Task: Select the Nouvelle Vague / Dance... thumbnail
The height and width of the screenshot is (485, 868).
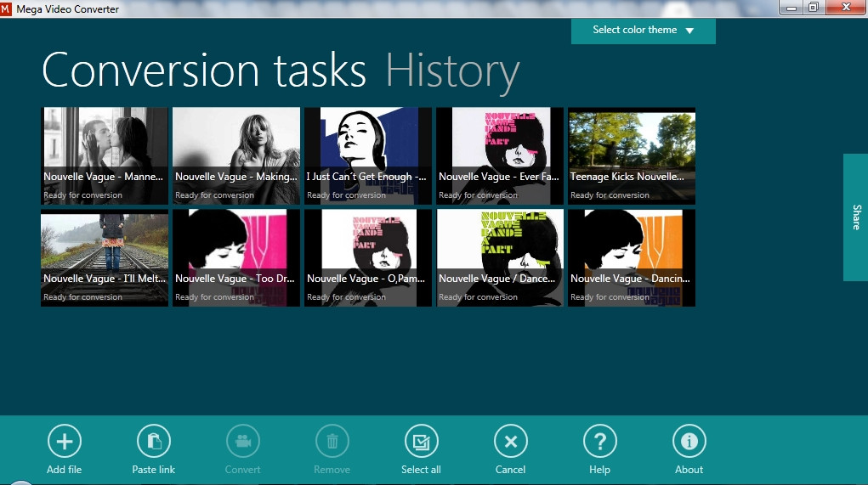Action: (x=500, y=257)
